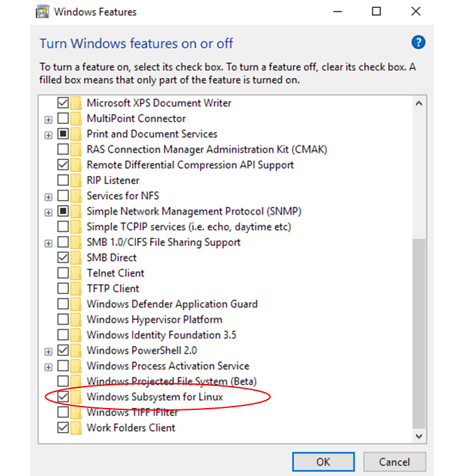The width and height of the screenshot is (464, 476).
Task: Expand the Services for NFS node
Action: pos(48,197)
